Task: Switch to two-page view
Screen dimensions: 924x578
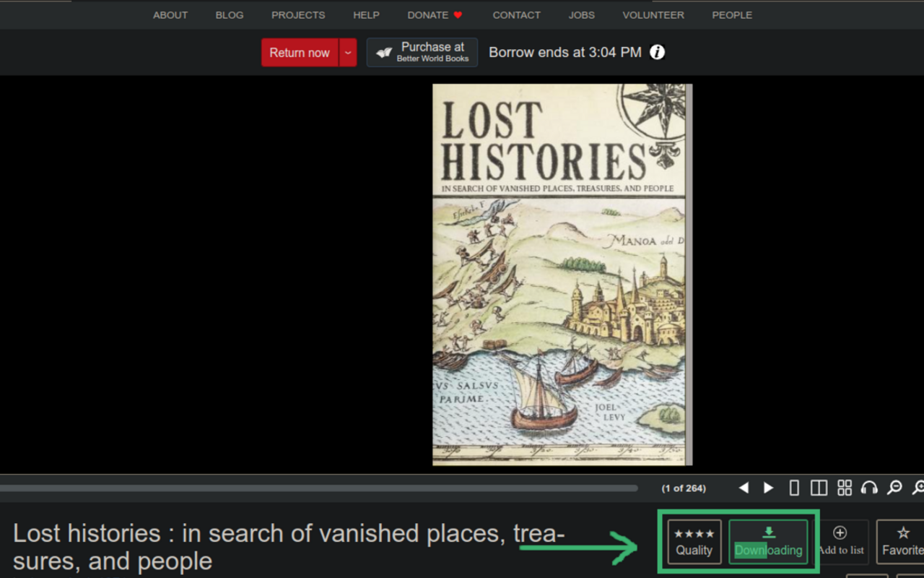Action: (819, 488)
